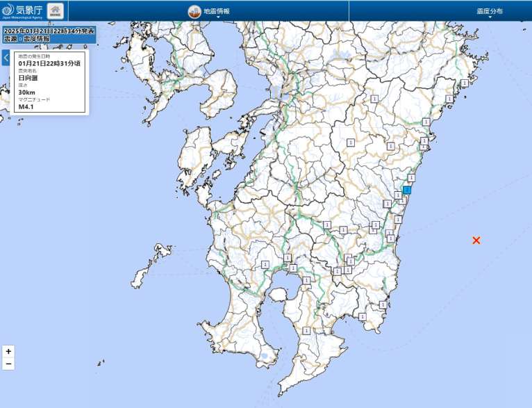This screenshot has width=532, height=408.
Task: Click the 30km depth value
Action: (27, 92)
